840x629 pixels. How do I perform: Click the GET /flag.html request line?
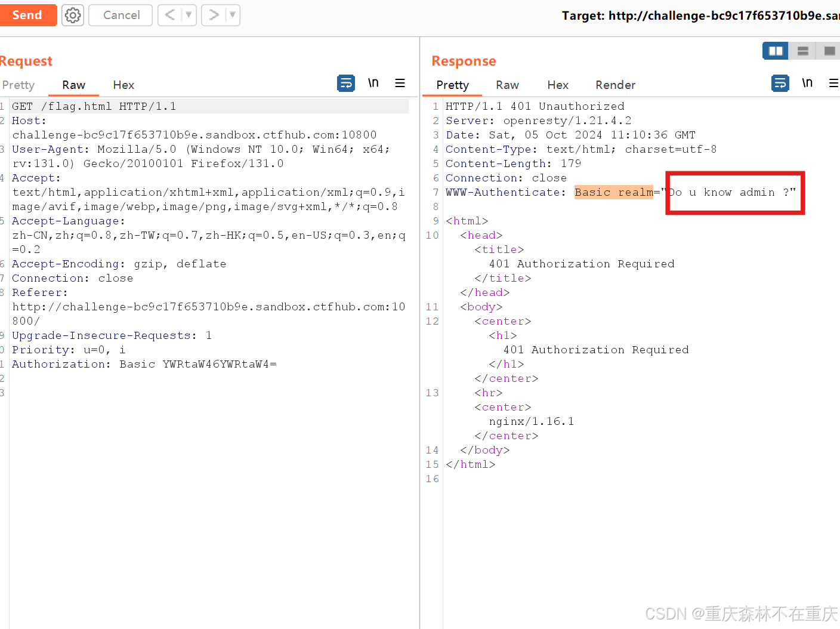tap(94, 106)
